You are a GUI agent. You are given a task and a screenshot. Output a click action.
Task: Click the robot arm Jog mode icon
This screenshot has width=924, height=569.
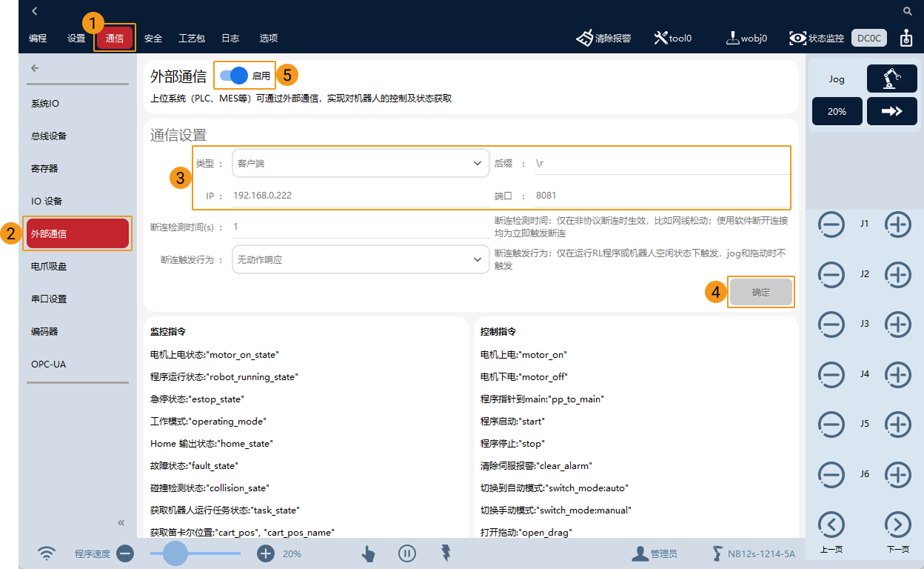892,79
